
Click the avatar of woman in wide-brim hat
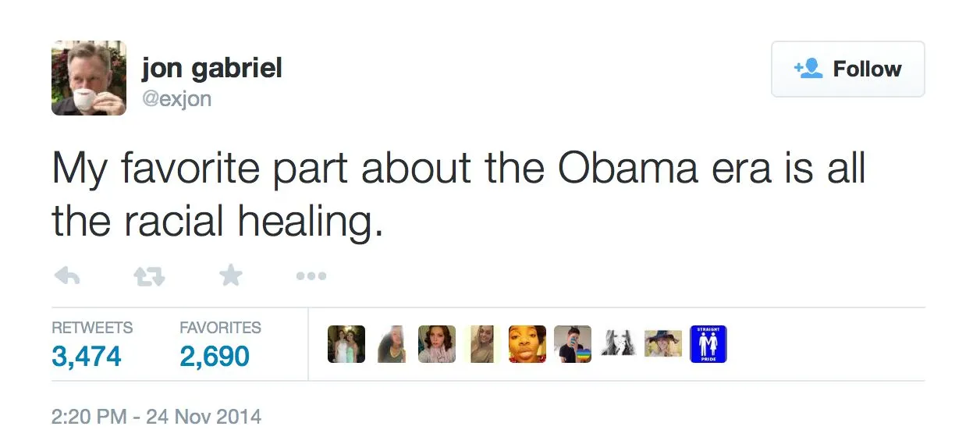tap(663, 344)
